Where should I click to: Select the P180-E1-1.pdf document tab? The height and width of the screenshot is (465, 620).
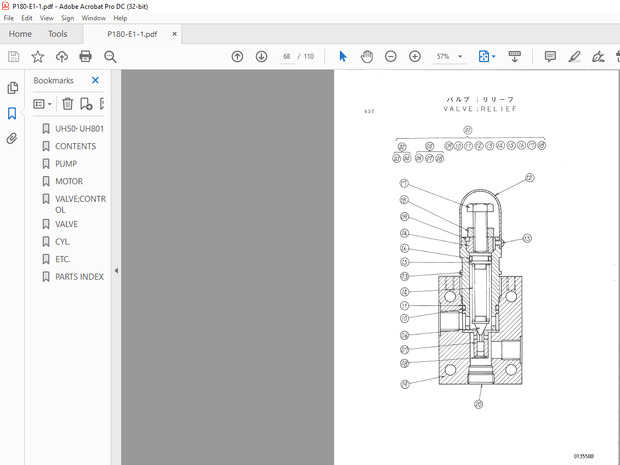click(x=132, y=34)
